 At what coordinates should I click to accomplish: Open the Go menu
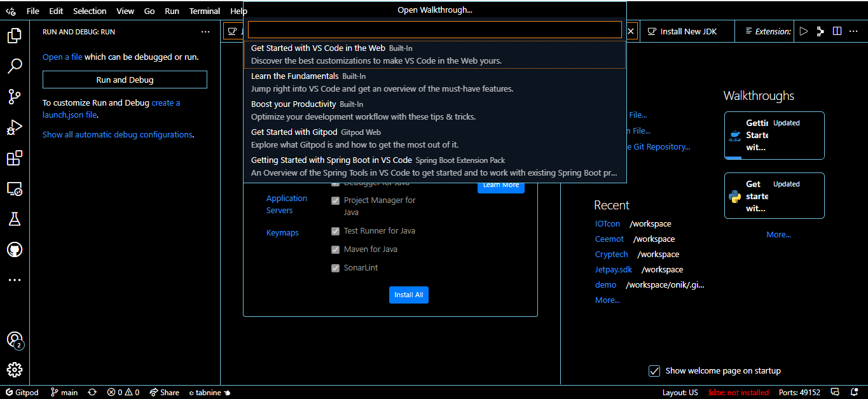149,11
